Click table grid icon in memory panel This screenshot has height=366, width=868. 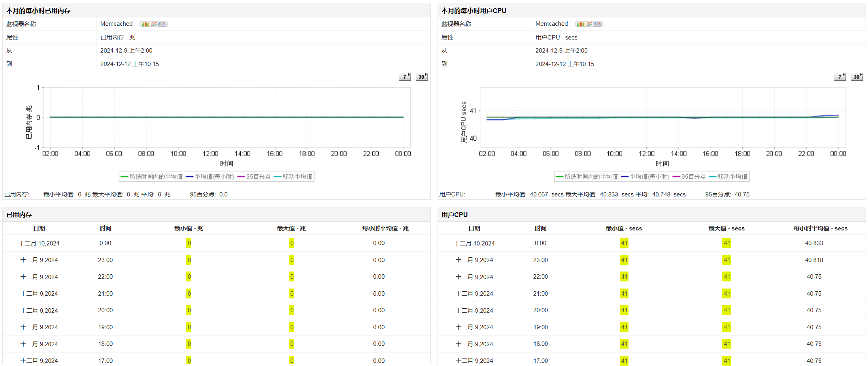(162, 24)
